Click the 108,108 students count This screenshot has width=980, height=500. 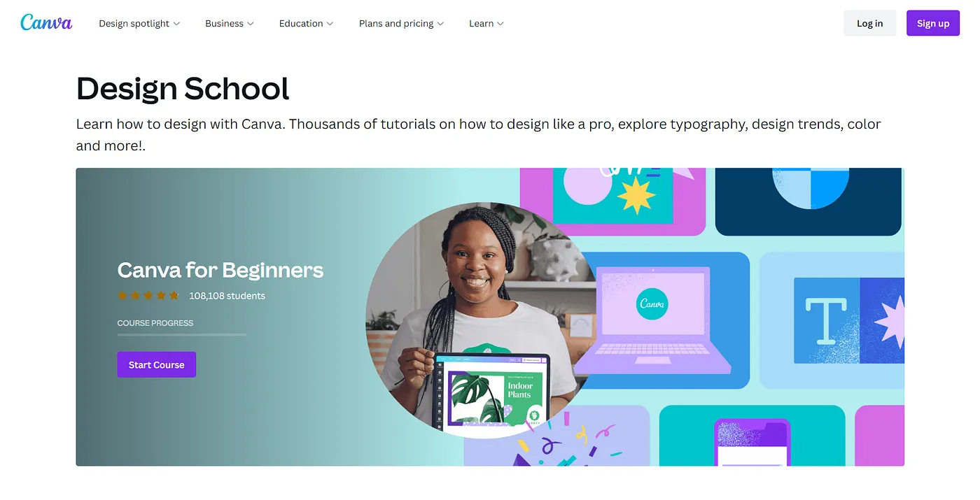[227, 296]
